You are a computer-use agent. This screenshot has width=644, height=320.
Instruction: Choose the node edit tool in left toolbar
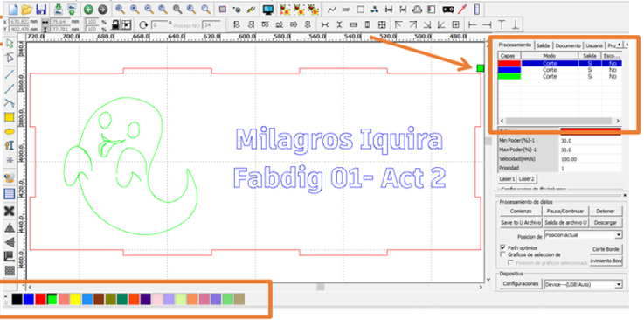(x=10, y=58)
